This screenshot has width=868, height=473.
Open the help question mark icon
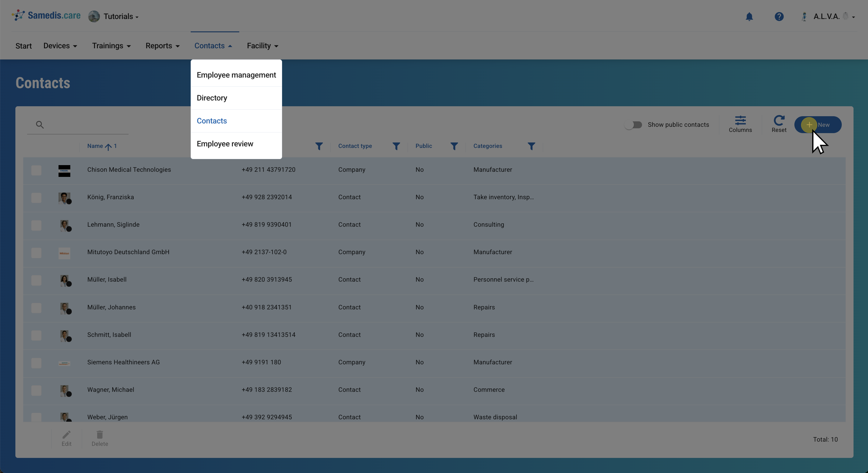pos(779,17)
